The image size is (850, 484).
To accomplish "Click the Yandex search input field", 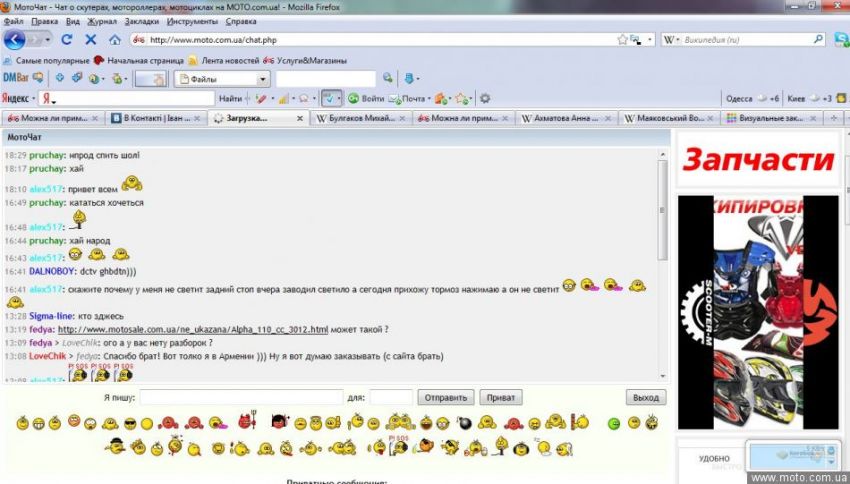I will [127, 99].
